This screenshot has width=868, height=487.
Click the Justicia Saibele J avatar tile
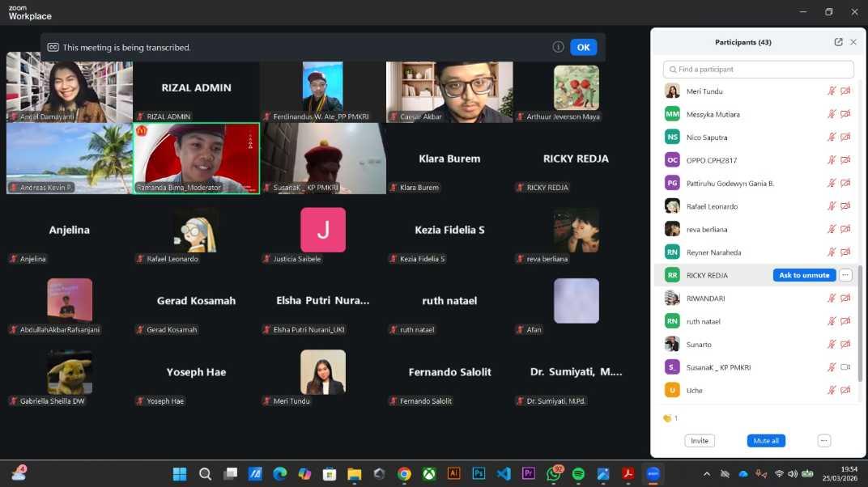pyautogui.click(x=322, y=231)
